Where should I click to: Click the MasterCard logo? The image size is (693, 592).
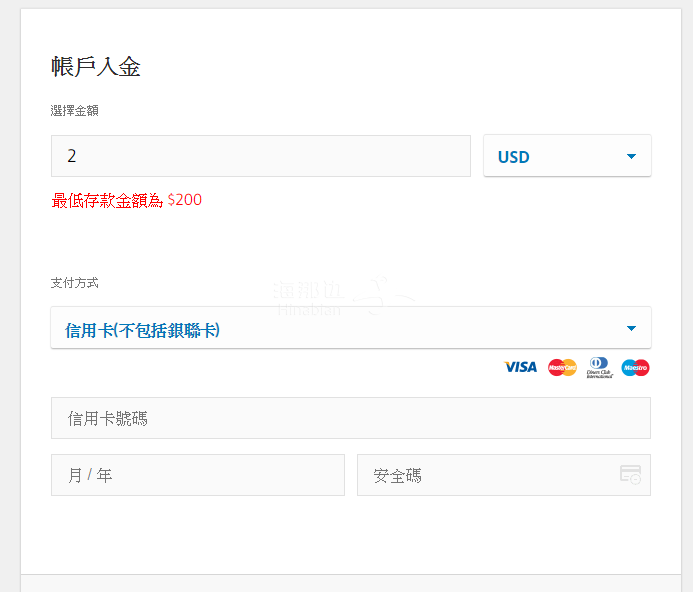(x=562, y=367)
